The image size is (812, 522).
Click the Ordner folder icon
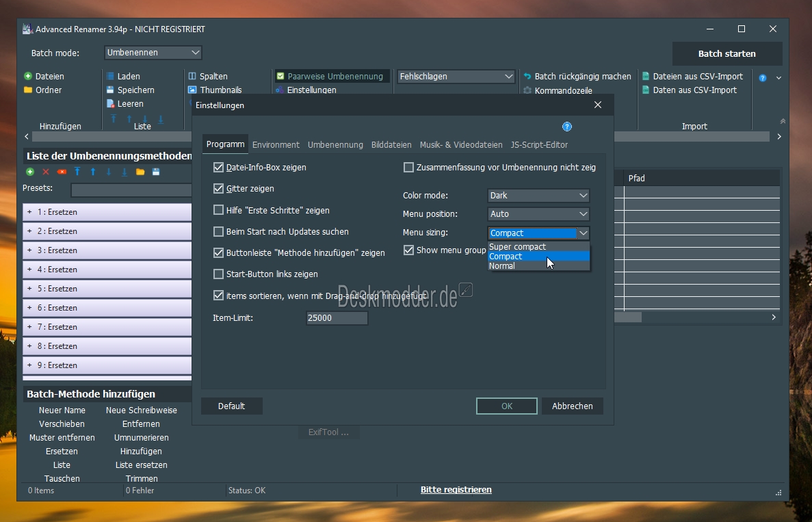coord(28,90)
